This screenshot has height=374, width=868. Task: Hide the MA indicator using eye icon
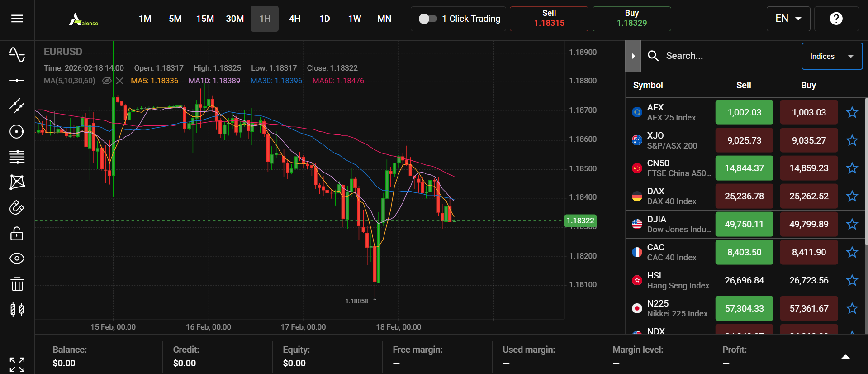tap(107, 81)
